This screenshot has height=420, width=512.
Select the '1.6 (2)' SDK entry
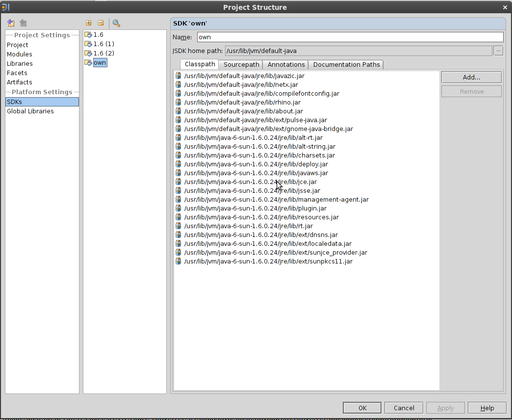pos(103,53)
